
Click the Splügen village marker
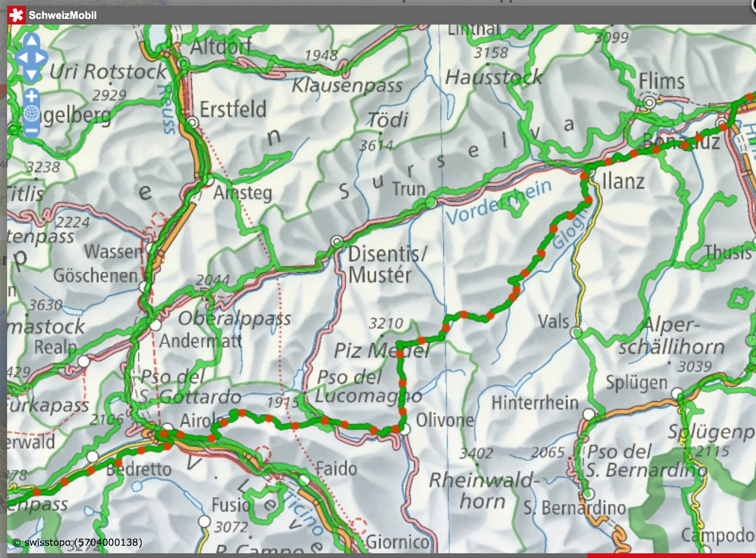[677, 393]
